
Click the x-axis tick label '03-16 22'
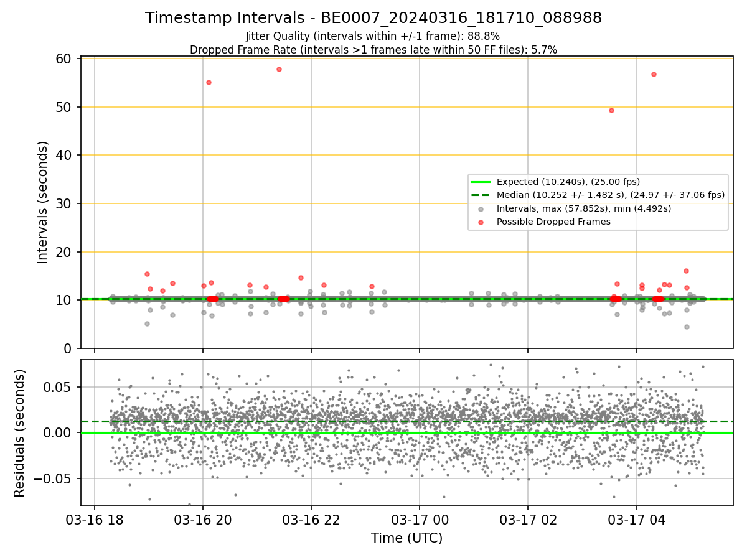coord(311,520)
